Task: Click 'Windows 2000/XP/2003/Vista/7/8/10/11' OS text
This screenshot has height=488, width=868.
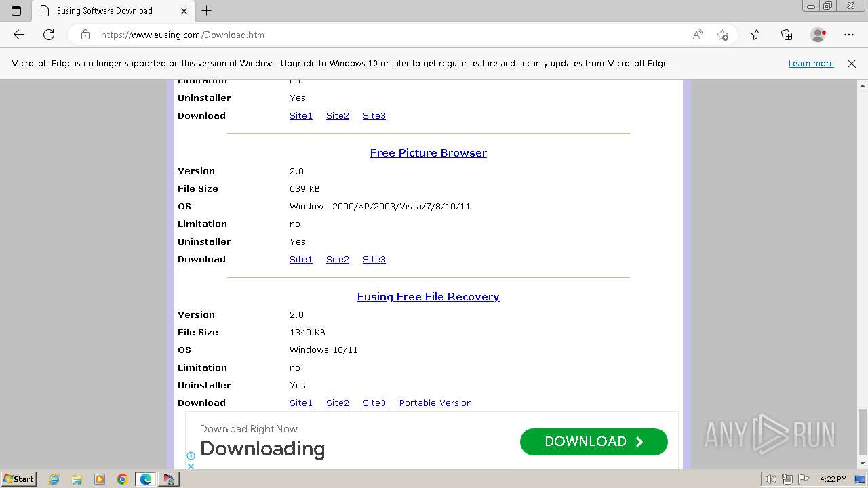Action: 380,207
